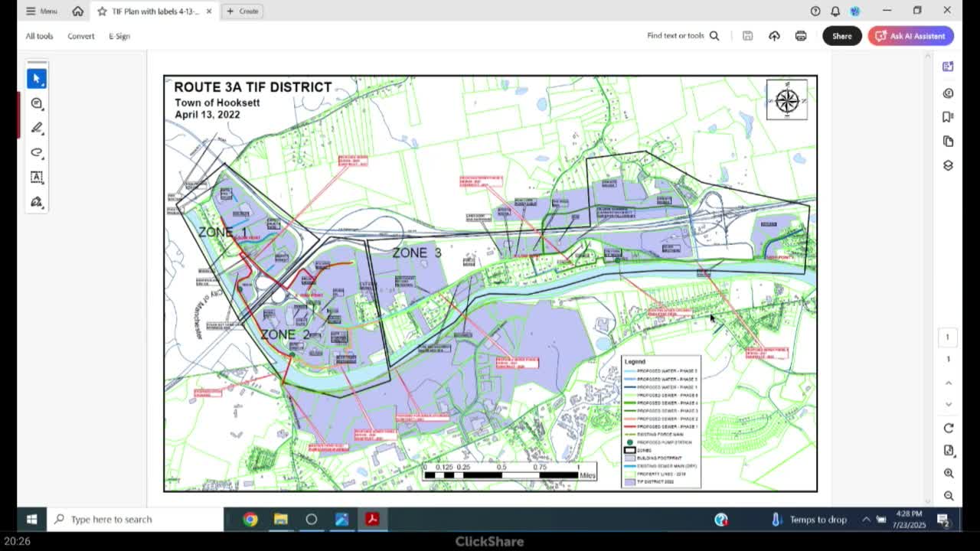
Task: Save the document with the disk icon
Action: (747, 36)
